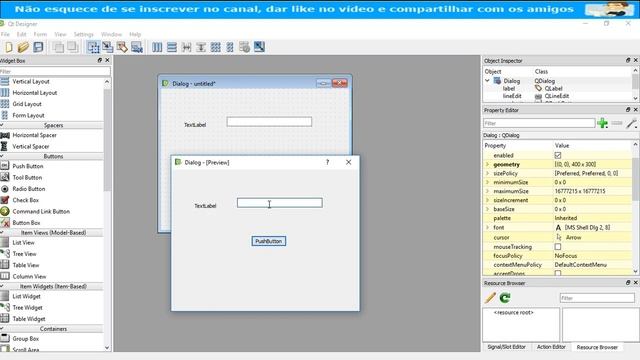The width and height of the screenshot is (640, 360).
Task: Collapse Dialog node in Object Inspector
Action: 487,81
